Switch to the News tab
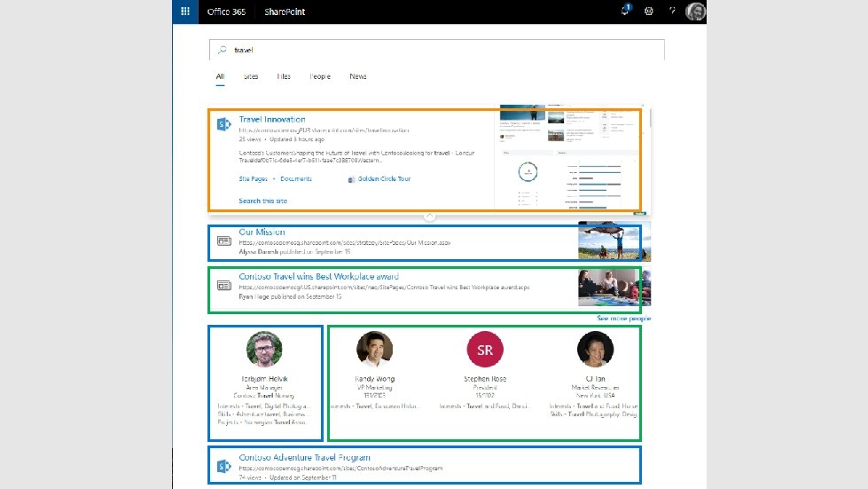Viewport: 868px width, 489px height. pyautogui.click(x=358, y=76)
